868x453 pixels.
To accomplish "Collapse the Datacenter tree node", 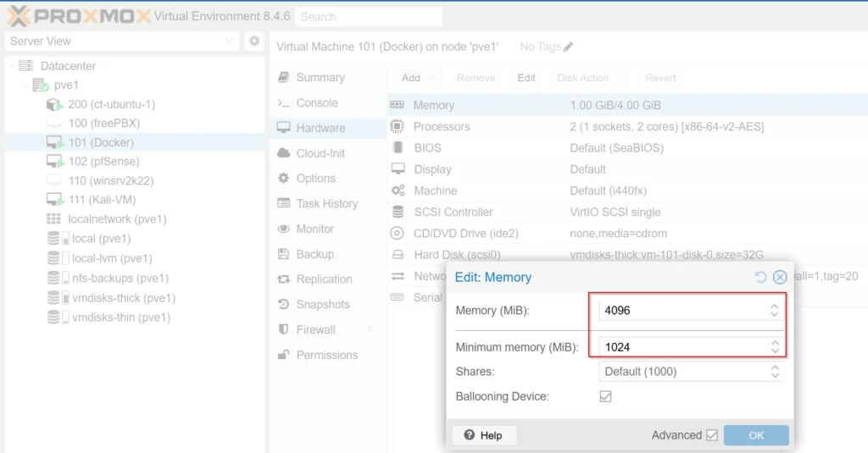I will [13, 66].
